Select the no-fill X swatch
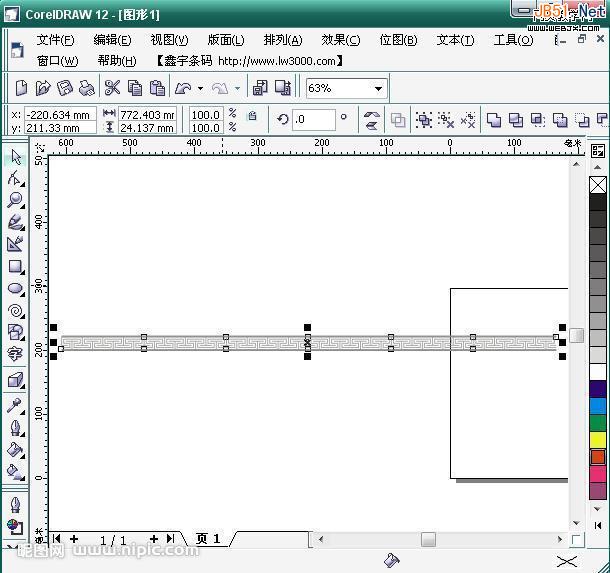The width and height of the screenshot is (610, 573). pos(598,185)
